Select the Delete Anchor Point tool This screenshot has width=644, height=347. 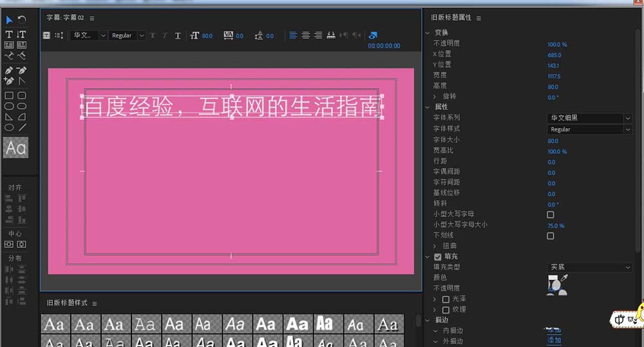[21, 70]
